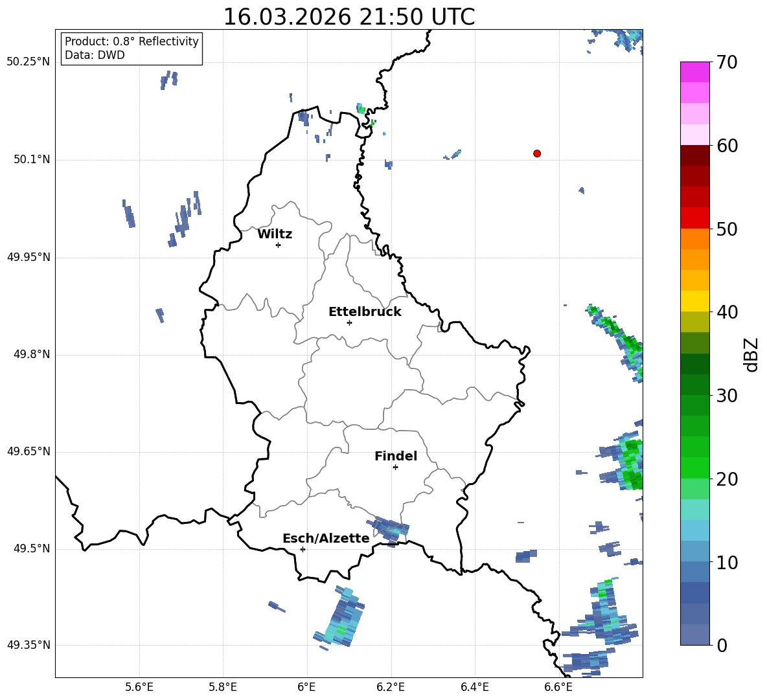Screen dimensions: 767x700
Task: Click the 20 value on the colorbar
Action: (x=727, y=479)
